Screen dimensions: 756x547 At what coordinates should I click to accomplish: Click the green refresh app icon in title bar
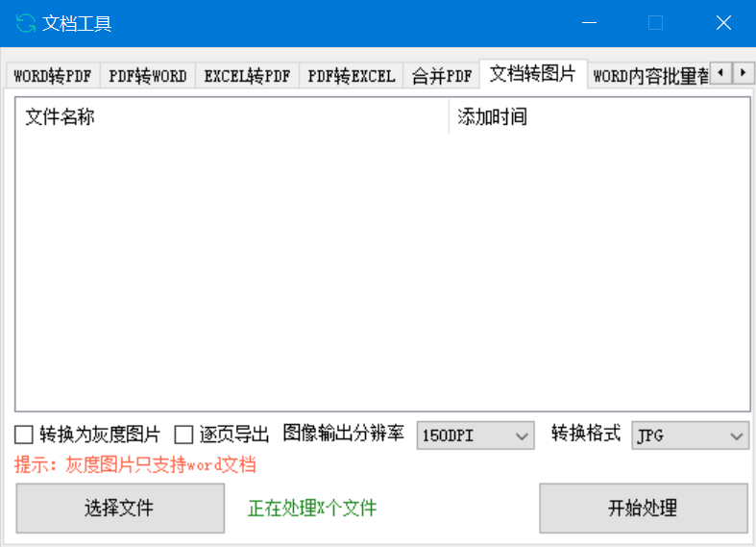[26, 23]
